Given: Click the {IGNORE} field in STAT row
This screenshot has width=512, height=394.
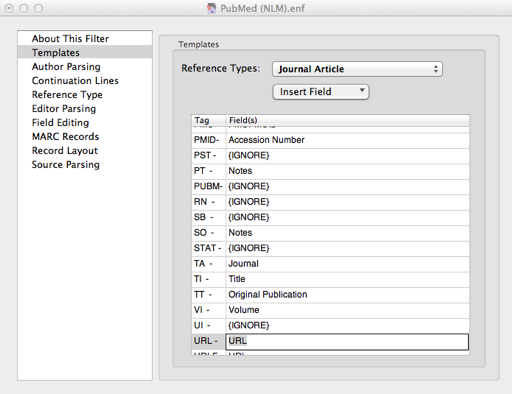Looking at the screenshot, I should coord(348,248).
